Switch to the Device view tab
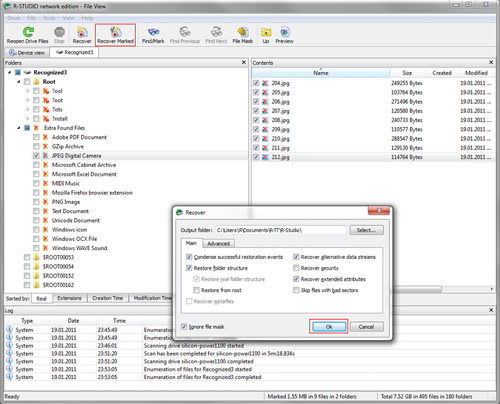This screenshot has width=500, height=404. 27,53
